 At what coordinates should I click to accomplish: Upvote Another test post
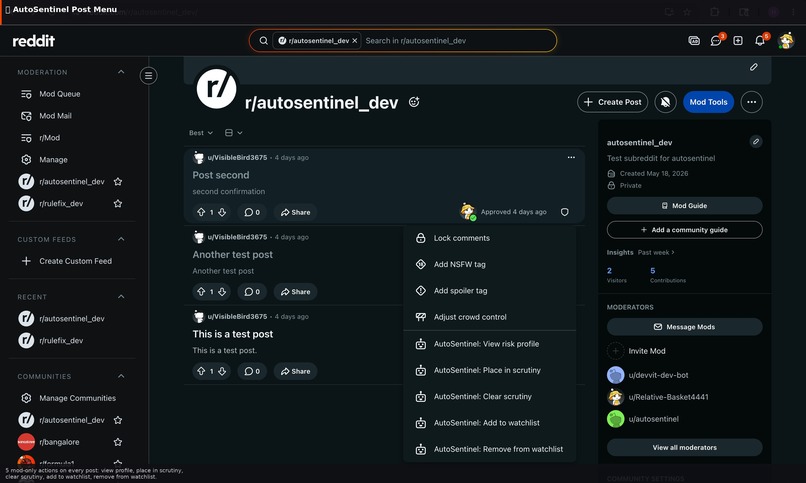point(201,292)
